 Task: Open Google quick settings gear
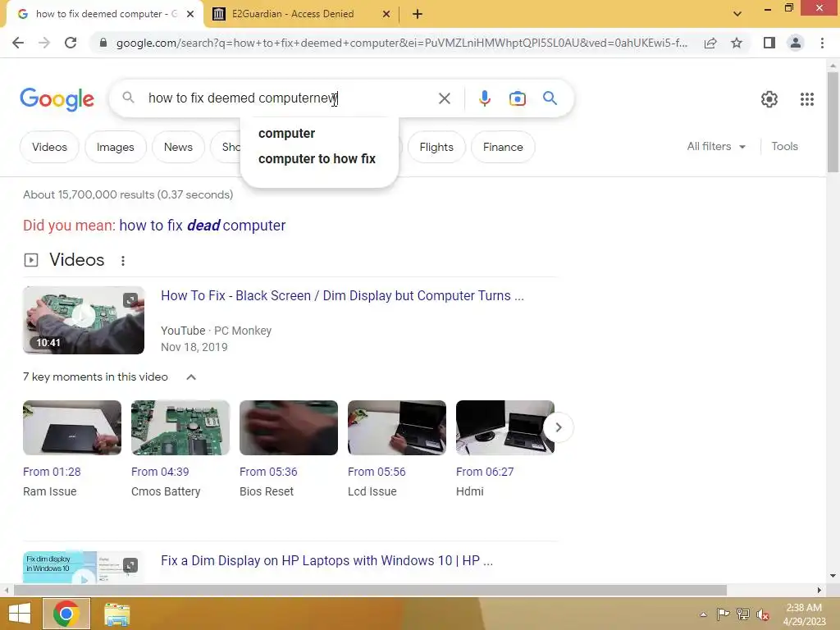tap(769, 99)
